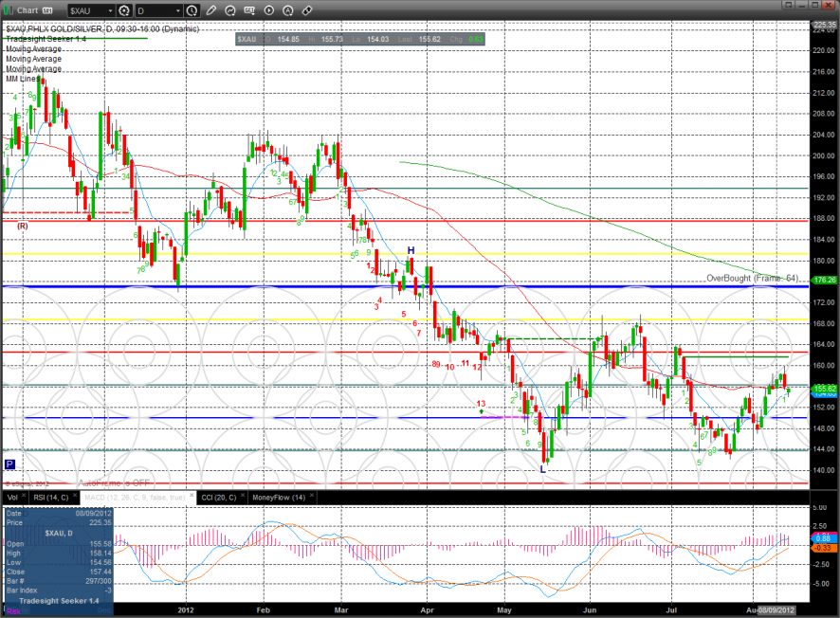The height and width of the screenshot is (618, 840).
Task: Switch to the Vol indicator tab
Action: tap(11, 496)
